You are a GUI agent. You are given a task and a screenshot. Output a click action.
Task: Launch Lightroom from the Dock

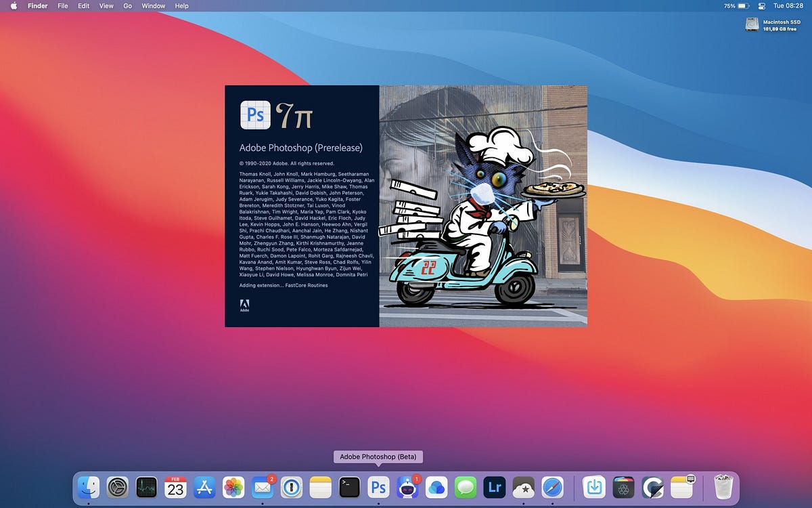coord(495,487)
